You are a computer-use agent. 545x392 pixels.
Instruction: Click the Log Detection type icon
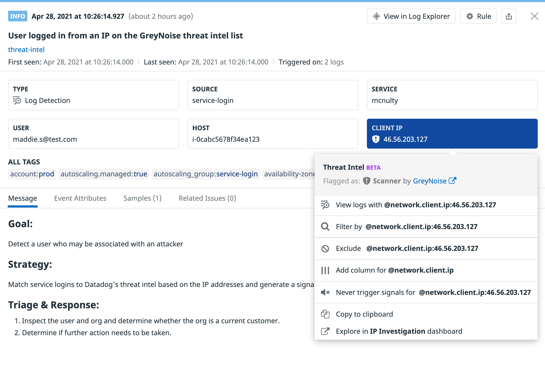point(17,100)
